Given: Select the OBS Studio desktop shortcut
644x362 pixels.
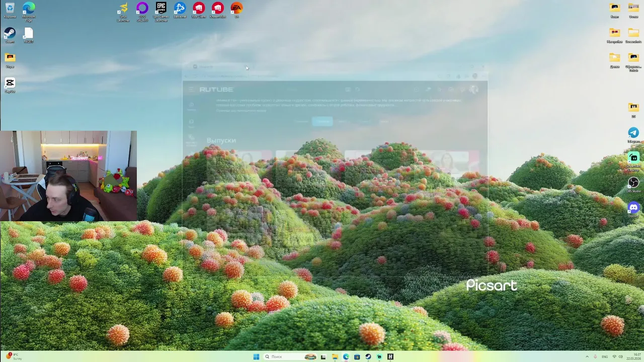Looking at the screenshot, I should point(633,185).
